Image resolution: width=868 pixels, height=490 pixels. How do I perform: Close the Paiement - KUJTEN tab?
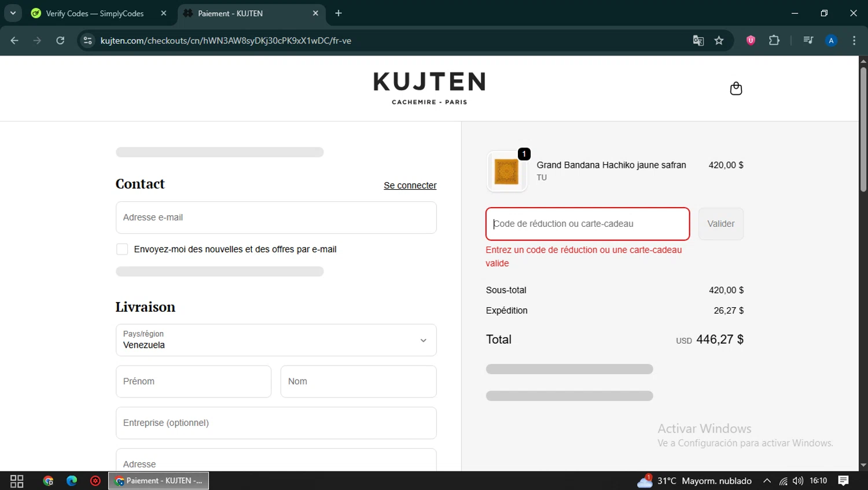[x=315, y=13]
